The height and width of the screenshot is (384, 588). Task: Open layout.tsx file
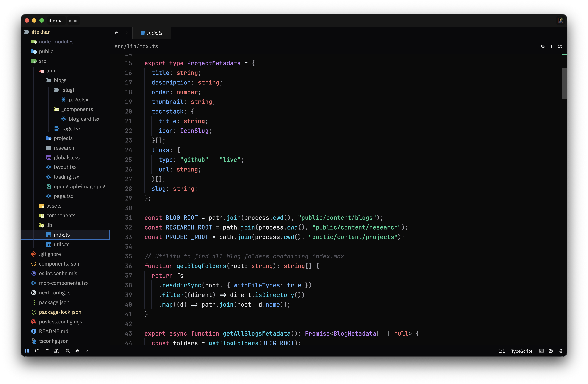65,167
